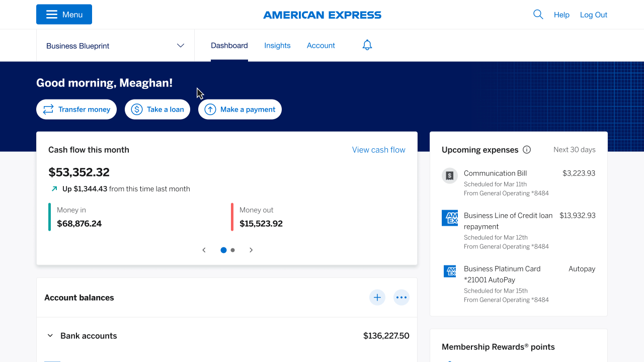Image resolution: width=644 pixels, height=362 pixels.
Task: Open View cash flow
Action: pos(378,149)
